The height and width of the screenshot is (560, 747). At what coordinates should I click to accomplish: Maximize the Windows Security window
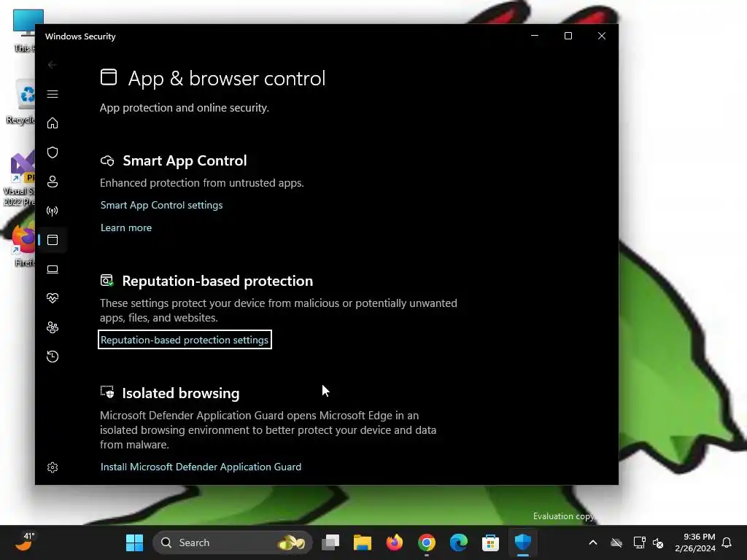[568, 36]
